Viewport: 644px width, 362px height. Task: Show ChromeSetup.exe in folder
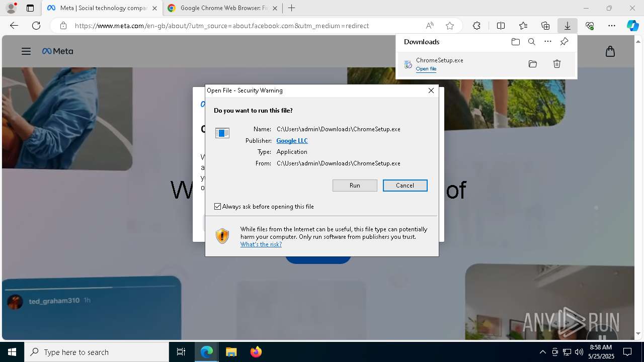pos(533,64)
